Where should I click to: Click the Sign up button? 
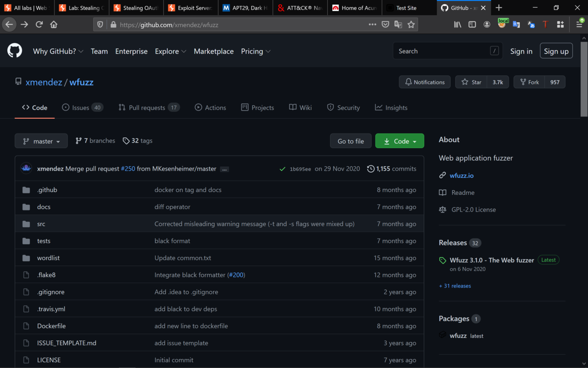[x=556, y=51]
